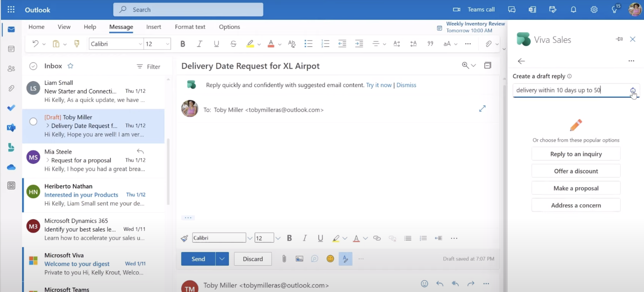The width and height of the screenshot is (644, 292).
Task: Select the Format Painter tool
Action: tap(77, 44)
